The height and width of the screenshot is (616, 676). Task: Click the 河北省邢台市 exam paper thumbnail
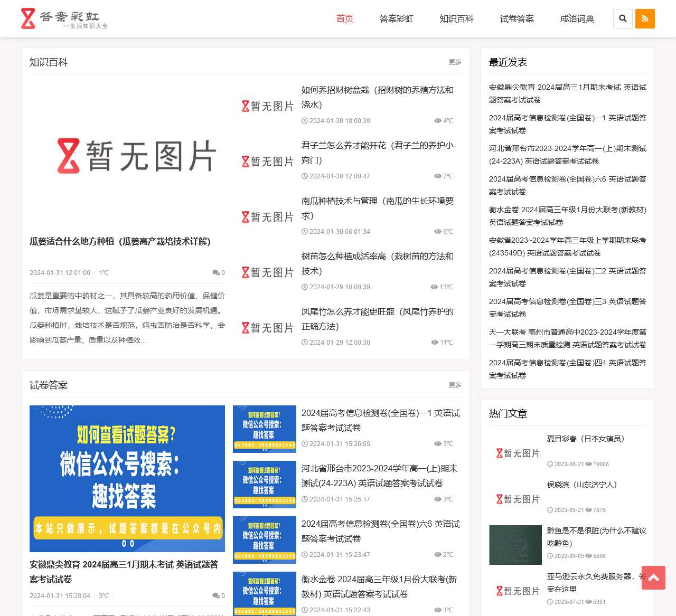point(264,485)
